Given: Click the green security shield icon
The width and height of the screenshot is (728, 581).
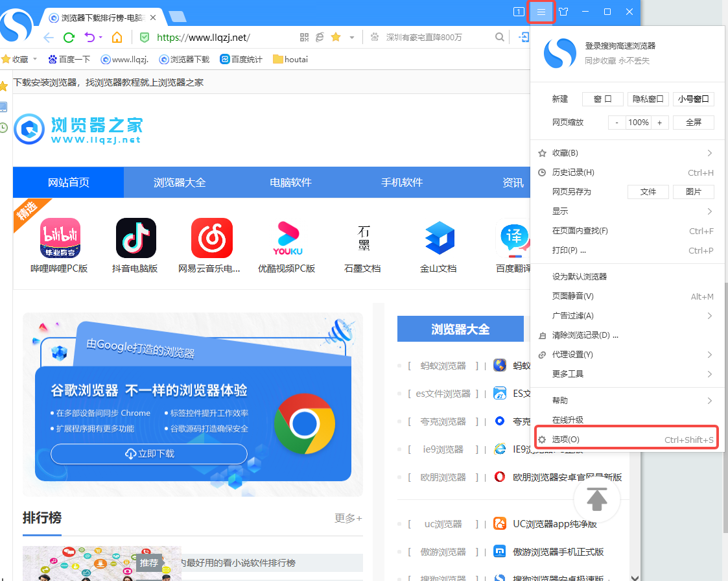Looking at the screenshot, I should pos(145,37).
